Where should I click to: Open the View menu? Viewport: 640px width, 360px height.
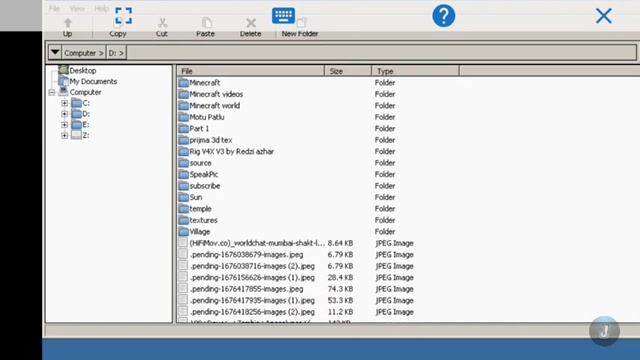point(77,9)
